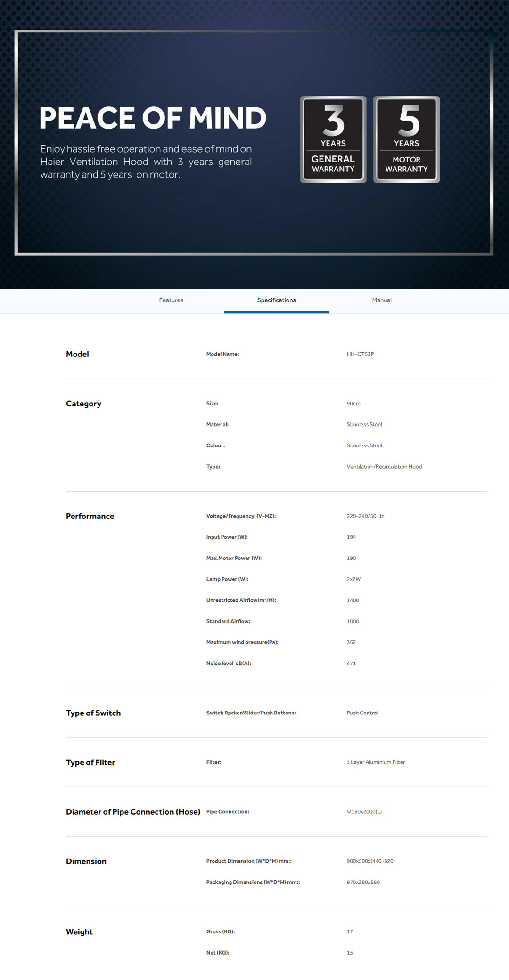This screenshot has height=980, width=509.
Task: Click the warranty description paragraph in banner
Action: (x=146, y=162)
